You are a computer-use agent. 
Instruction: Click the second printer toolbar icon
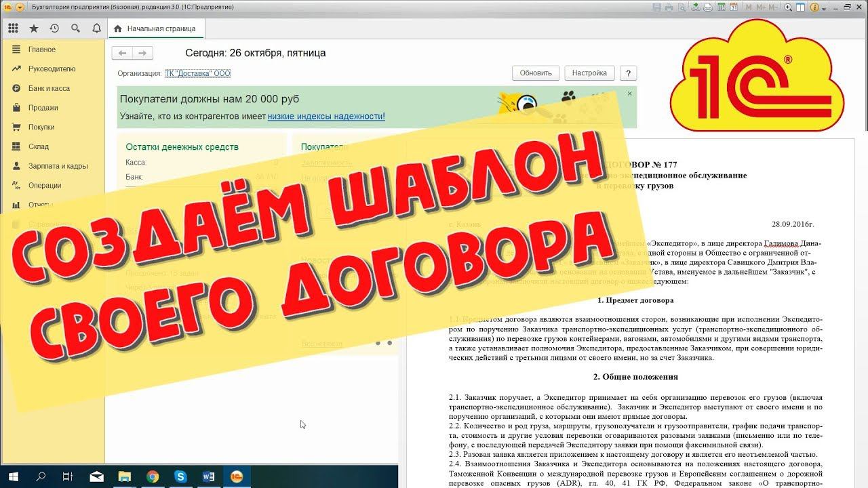pos(708,7)
